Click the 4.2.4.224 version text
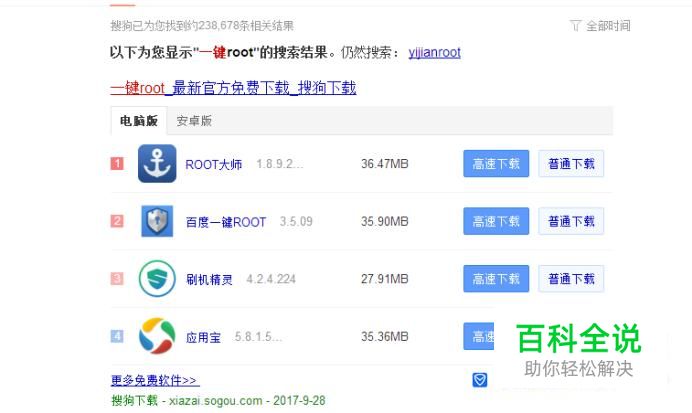 click(271, 279)
